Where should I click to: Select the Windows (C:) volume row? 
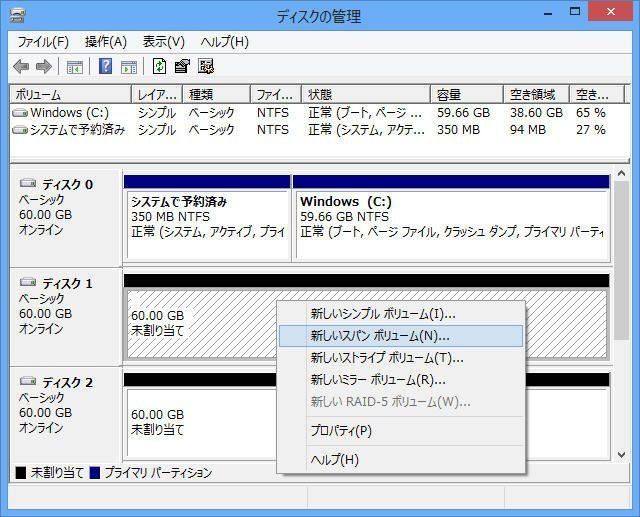[68, 113]
